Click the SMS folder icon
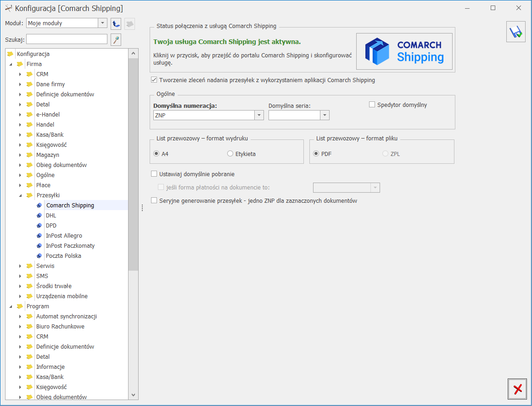 point(29,276)
